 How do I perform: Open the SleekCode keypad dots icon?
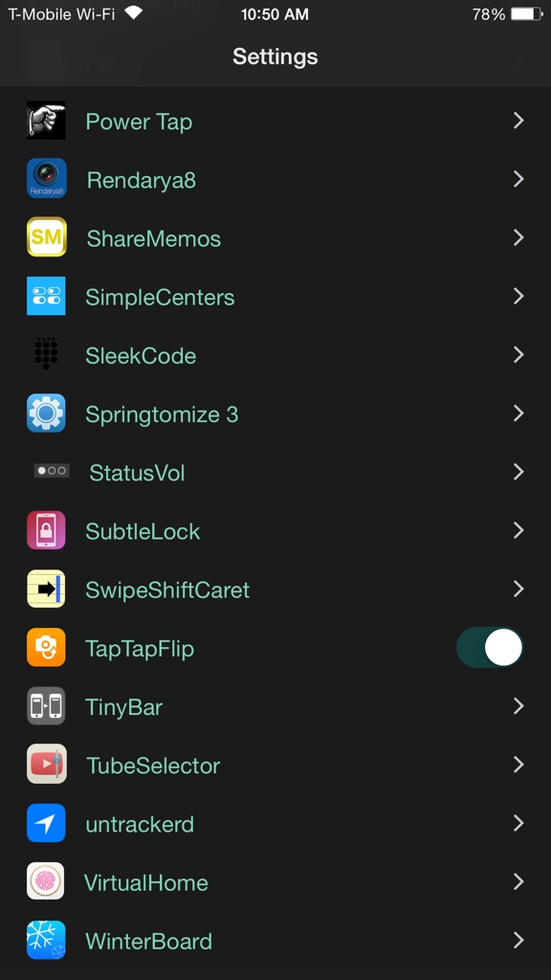coord(46,354)
